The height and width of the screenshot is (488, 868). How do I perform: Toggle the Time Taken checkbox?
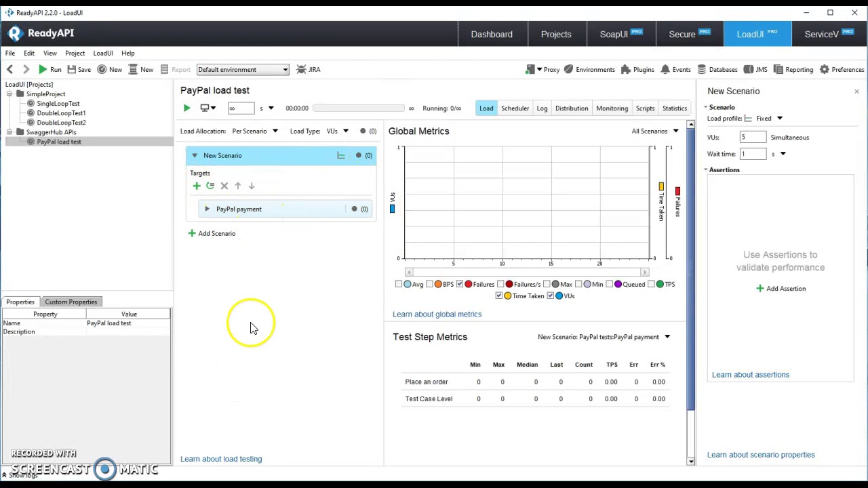499,296
